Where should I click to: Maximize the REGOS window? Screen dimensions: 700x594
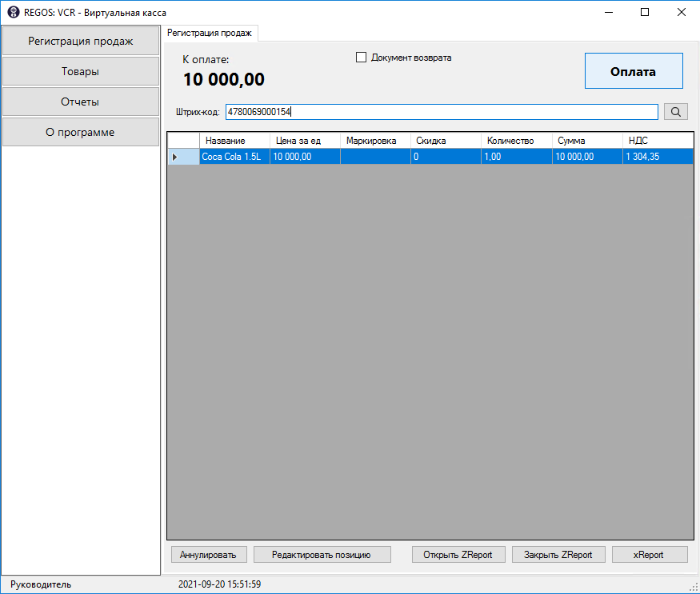(x=645, y=12)
